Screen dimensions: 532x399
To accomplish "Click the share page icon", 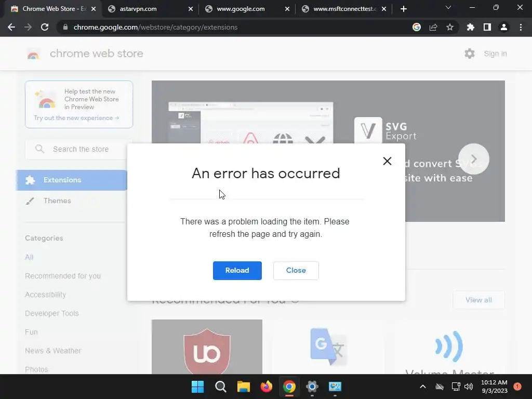I will 433,27.
